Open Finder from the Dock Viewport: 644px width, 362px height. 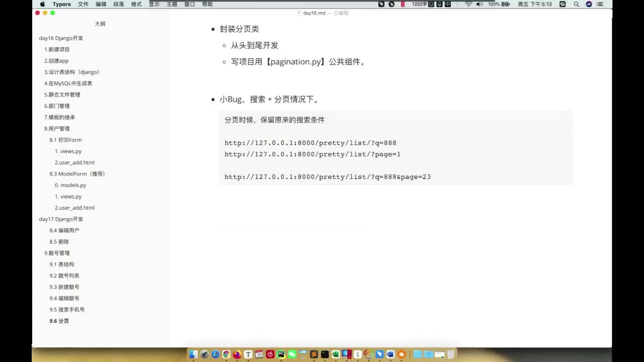(194, 354)
